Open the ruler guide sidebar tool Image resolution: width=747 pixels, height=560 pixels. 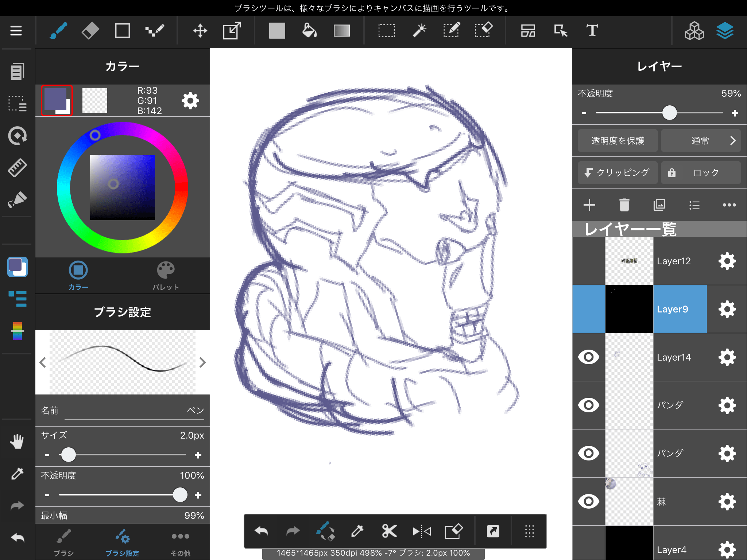(17, 168)
